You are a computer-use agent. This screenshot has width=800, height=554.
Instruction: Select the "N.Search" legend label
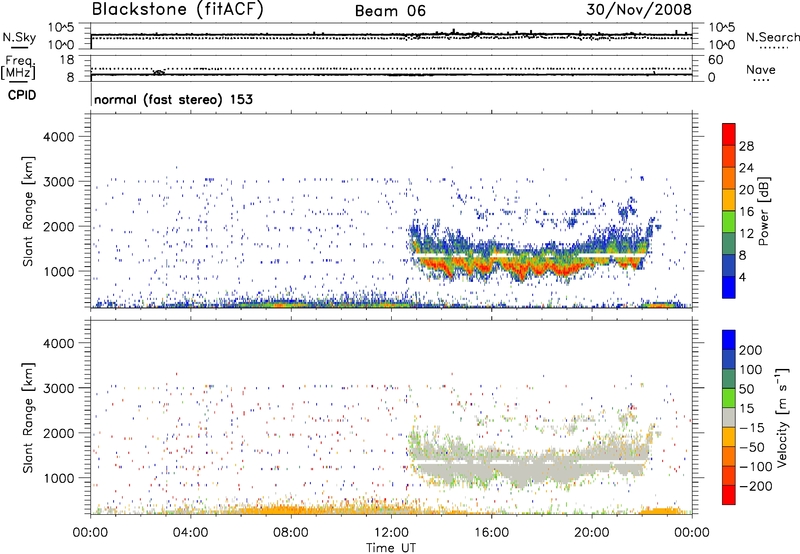click(772, 37)
